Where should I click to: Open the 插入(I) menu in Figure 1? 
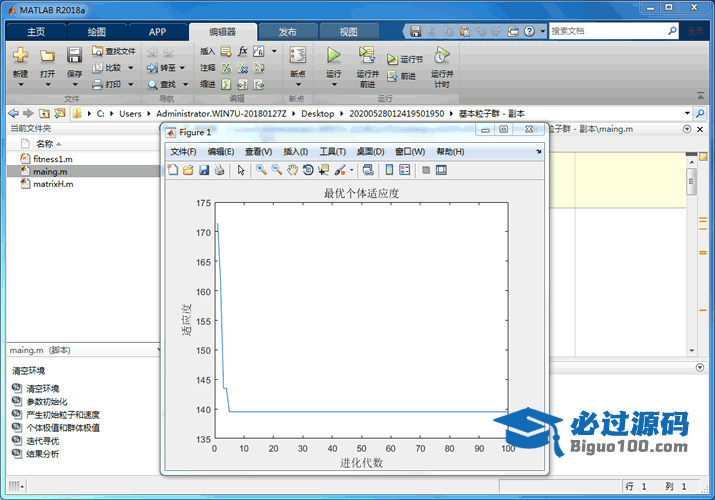295,152
